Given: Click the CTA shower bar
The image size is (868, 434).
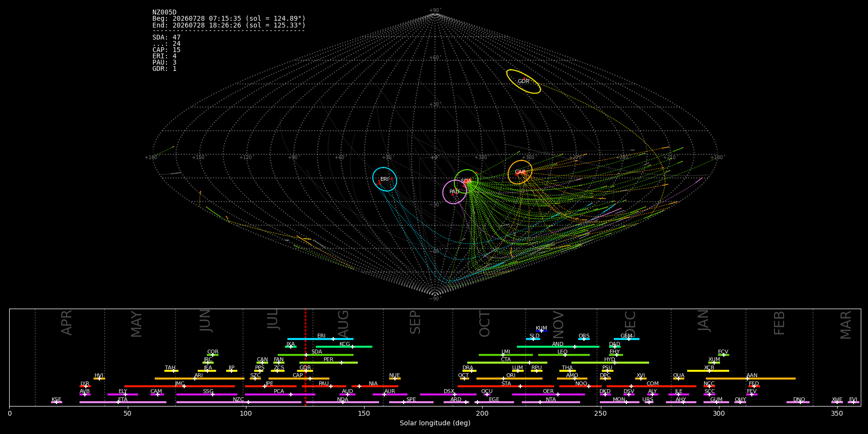Looking at the screenshot, I should [x=507, y=363].
